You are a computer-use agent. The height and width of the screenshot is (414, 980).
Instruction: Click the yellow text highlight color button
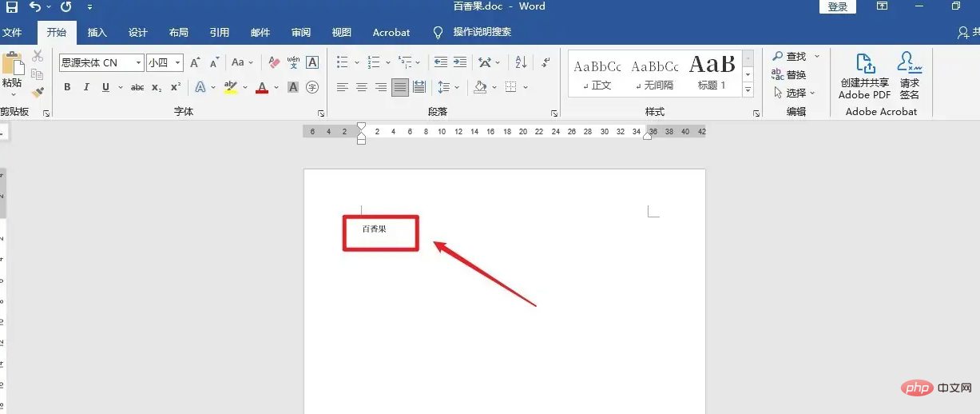pyautogui.click(x=231, y=87)
